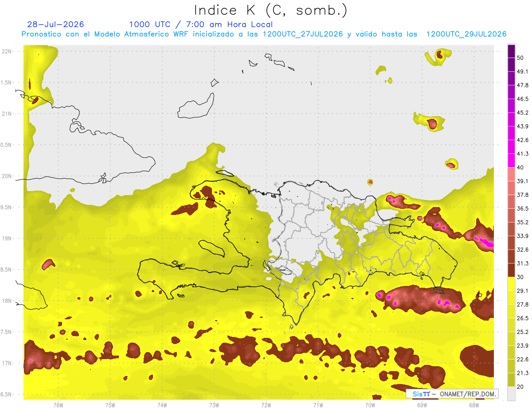Viewport: 532px width, 411px height.
Task: Click the color scale value '26.5'
Action: pyautogui.click(x=523, y=318)
